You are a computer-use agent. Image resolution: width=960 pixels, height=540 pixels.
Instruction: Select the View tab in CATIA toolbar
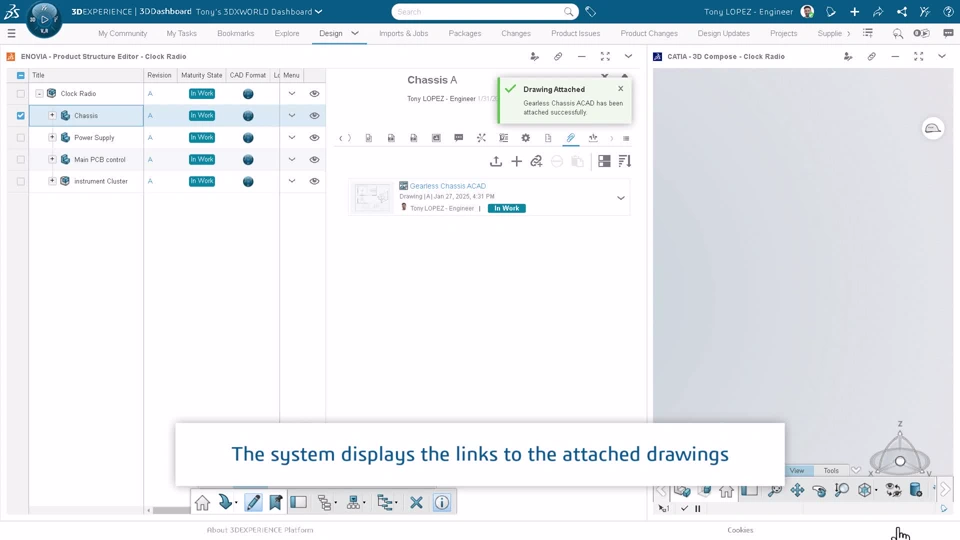[797, 470]
